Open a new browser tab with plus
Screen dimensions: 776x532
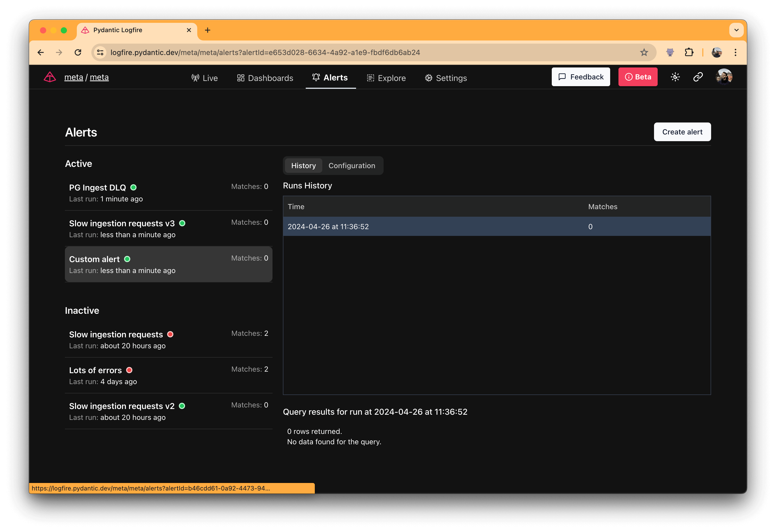[x=207, y=30]
